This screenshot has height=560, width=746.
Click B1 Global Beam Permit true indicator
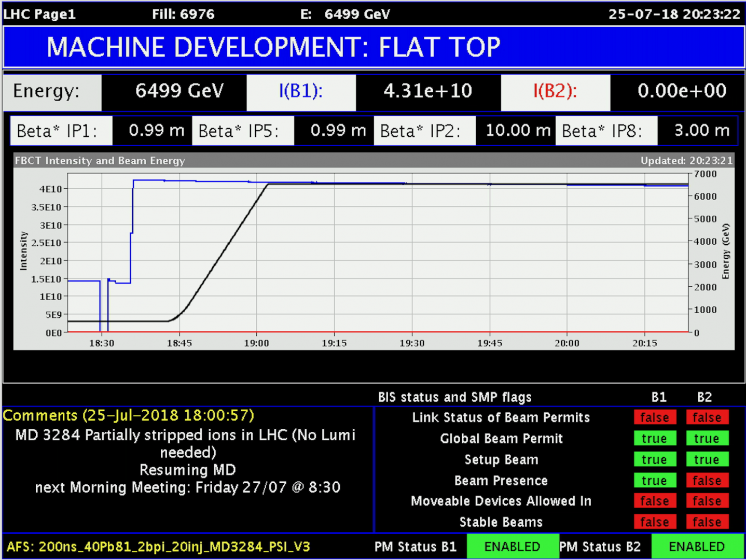[655, 439]
